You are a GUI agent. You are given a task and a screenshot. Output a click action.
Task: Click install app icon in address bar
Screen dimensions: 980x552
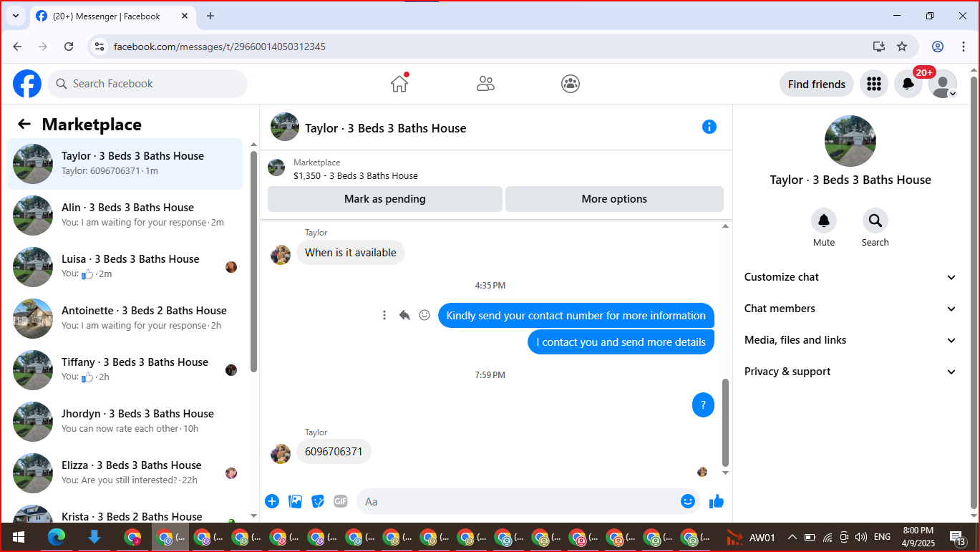coord(879,47)
